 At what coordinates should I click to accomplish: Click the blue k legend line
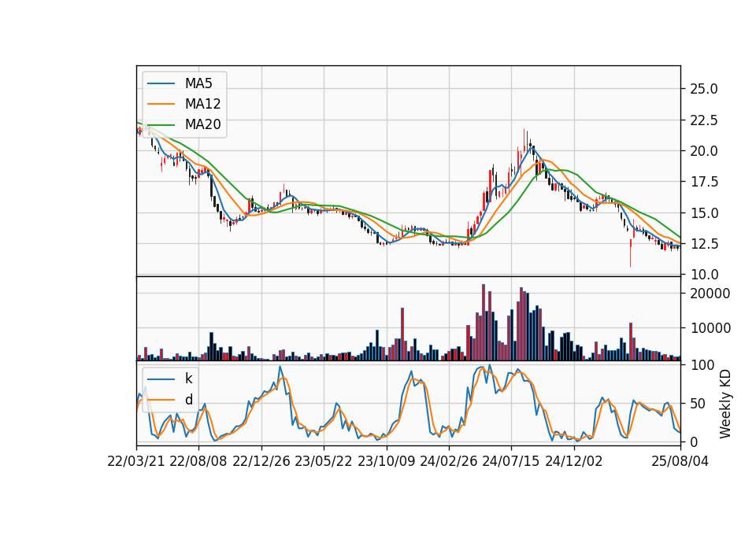[x=161, y=379]
